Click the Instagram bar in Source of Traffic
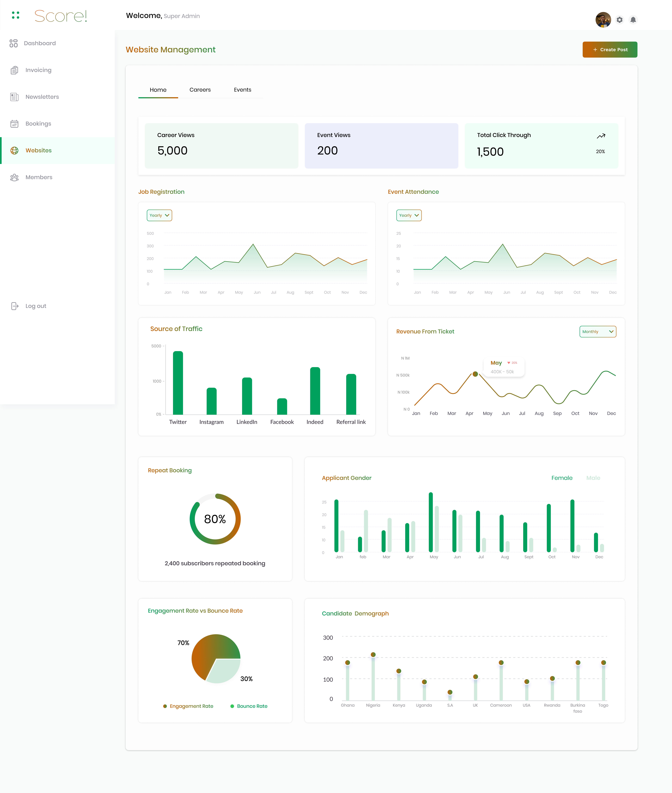 point(211,401)
